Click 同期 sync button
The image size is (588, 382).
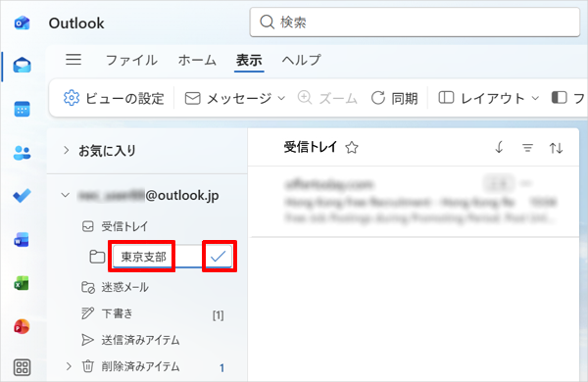pos(394,98)
